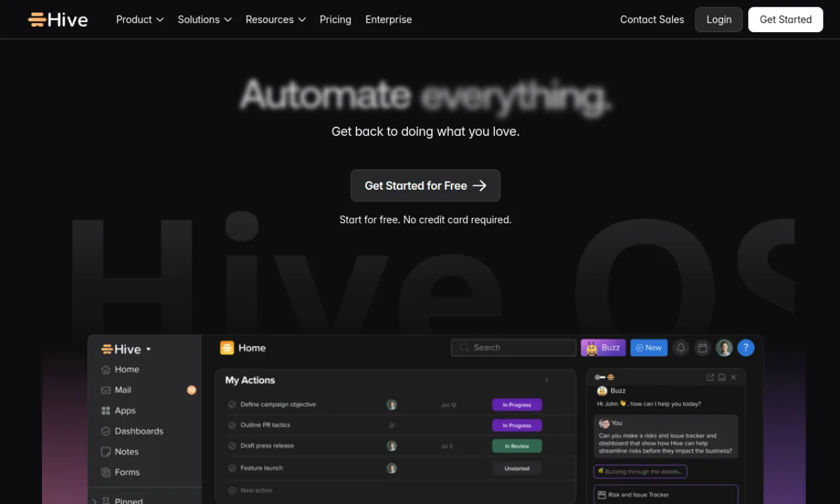The image size is (840, 504).
Task: Check off Outline PR tactics action
Action: pos(232,425)
